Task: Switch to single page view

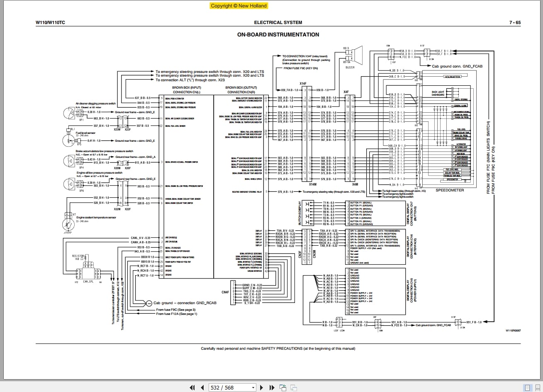Action: pyautogui.click(x=527, y=387)
